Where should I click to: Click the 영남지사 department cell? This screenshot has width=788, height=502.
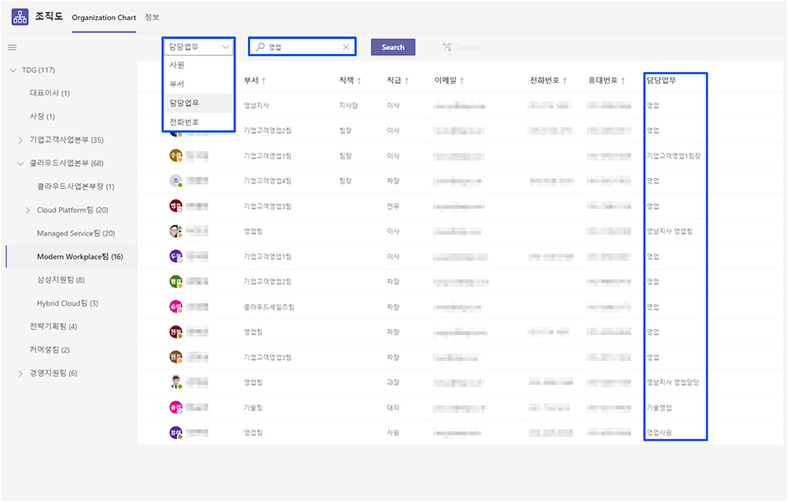(x=256, y=106)
